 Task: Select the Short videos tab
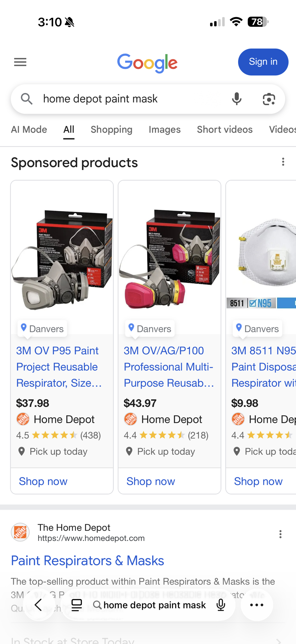(225, 129)
